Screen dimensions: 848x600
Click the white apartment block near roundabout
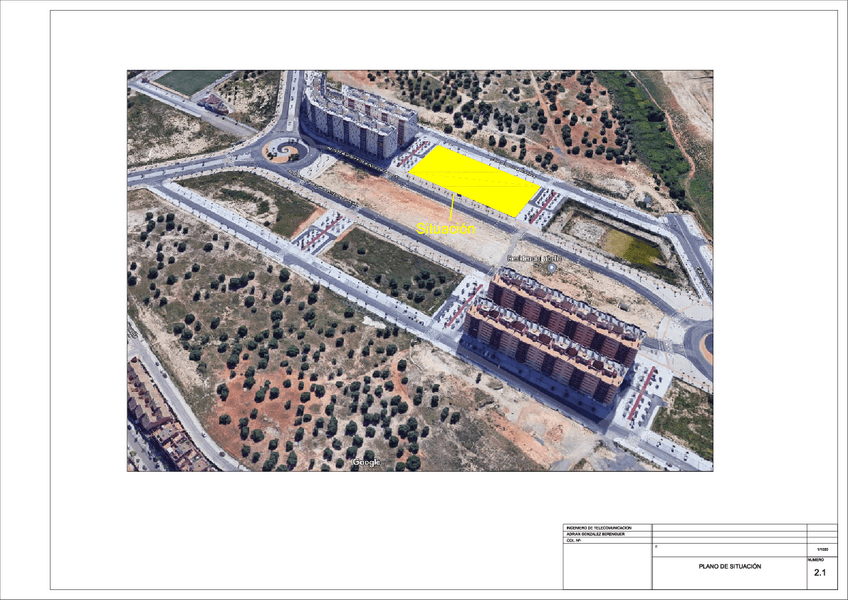[357, 117]
